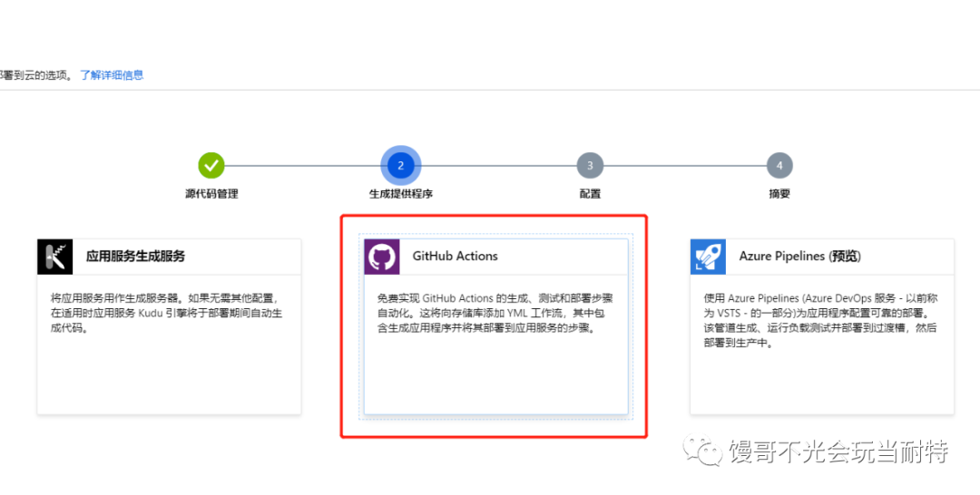The height and width of the screenshot is (495, 980).
Task: Click the GitHub Actions octocat icon
Action: [x=382, y=257]
